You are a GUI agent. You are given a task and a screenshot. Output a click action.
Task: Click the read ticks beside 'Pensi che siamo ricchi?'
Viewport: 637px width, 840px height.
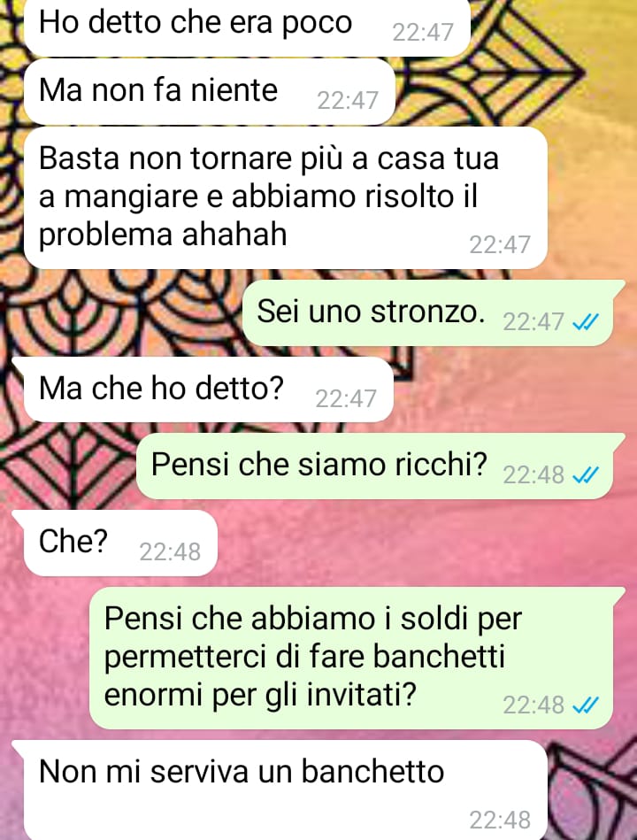(585, 474)
